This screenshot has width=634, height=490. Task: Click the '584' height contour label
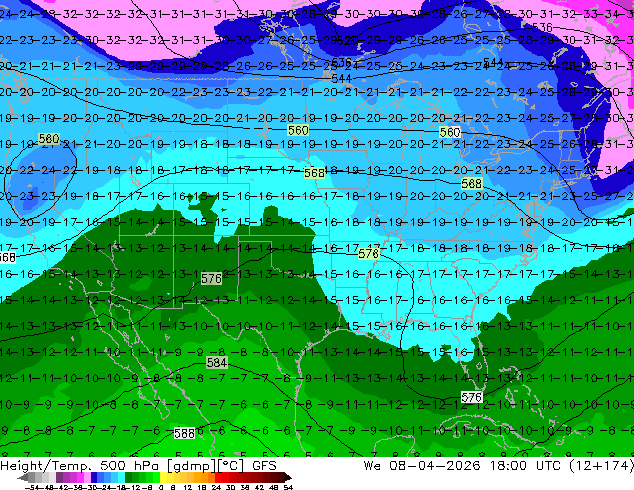[217, 363]
